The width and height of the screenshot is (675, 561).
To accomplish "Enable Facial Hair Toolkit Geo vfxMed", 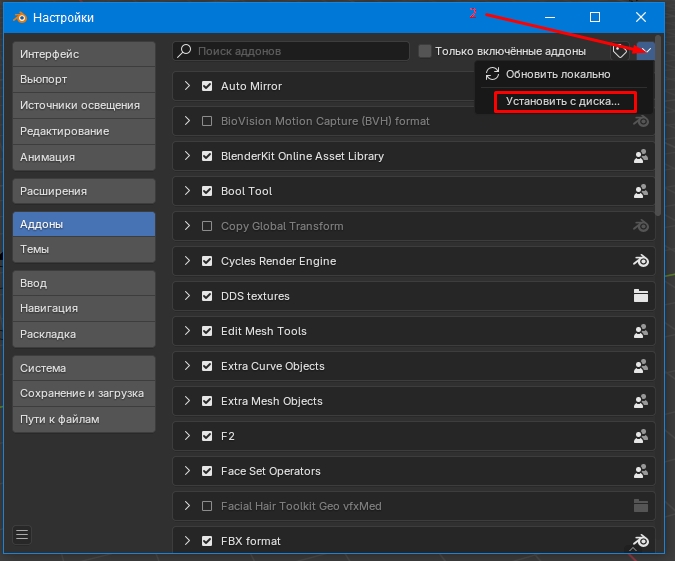I will coord(207,506).
